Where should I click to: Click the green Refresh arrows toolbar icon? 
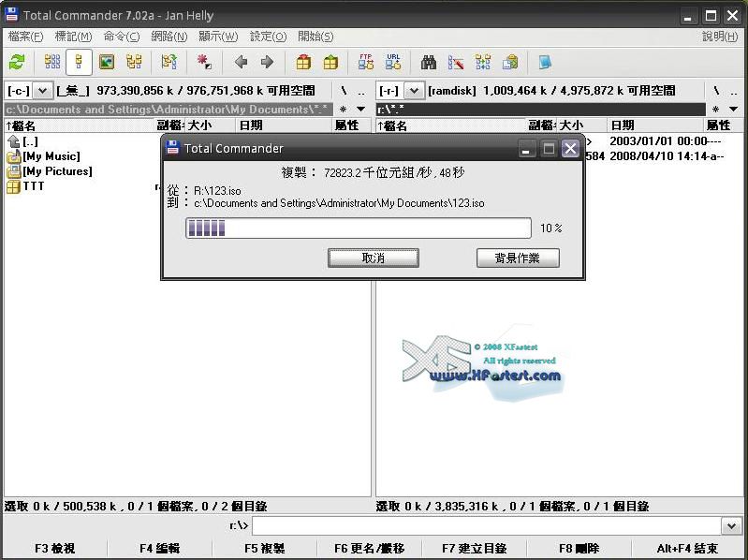[17, 62]
